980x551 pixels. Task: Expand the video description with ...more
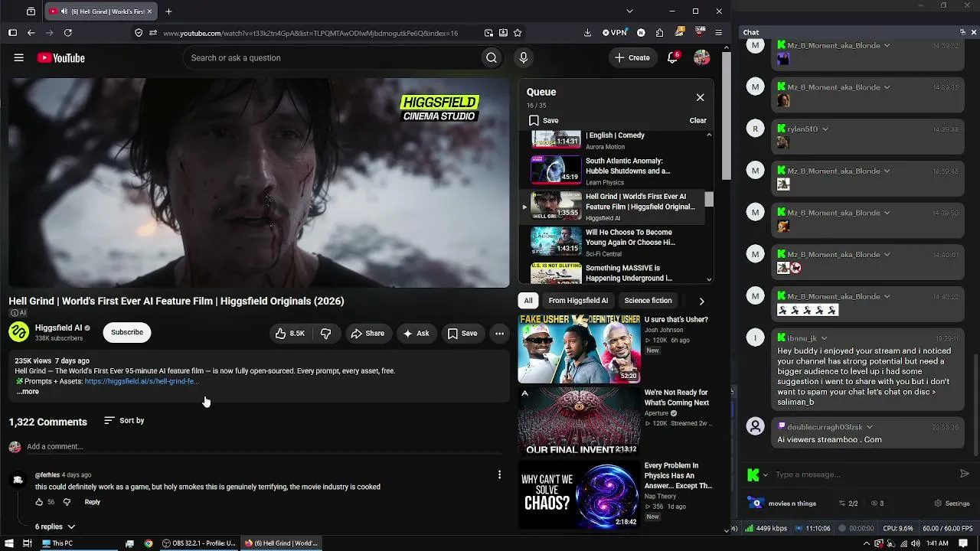(x=28, y=392)
